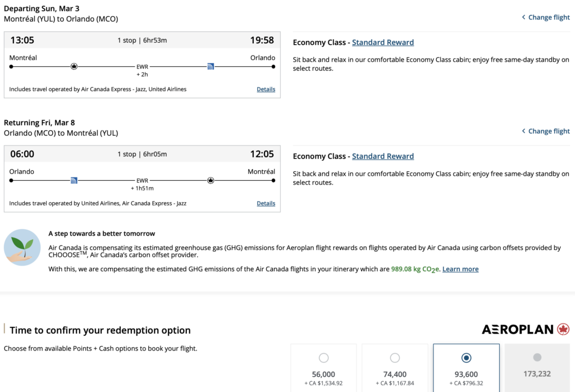Click Learn more about GHG emissions
The height and width of the screenshot is (392, 575).
460,270
